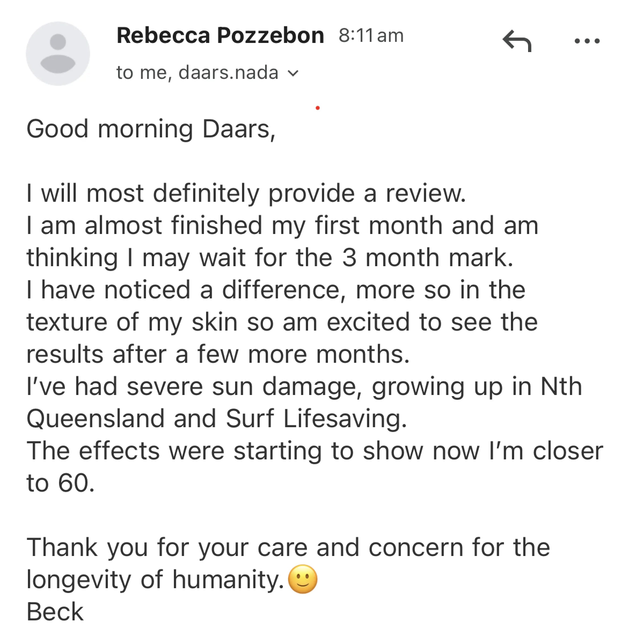Click the line "I will most definitely provide a review."

click(x=246, y=193)
